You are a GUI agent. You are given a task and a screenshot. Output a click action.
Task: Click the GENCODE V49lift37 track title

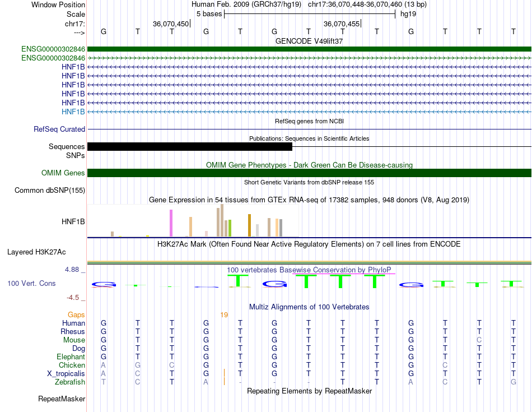point(309,41)
